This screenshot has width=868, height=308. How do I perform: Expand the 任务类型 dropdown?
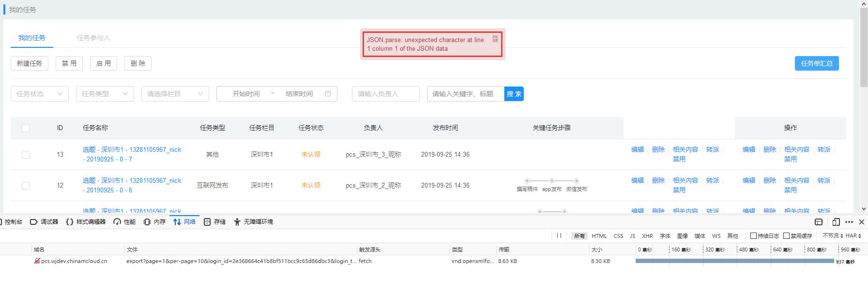[105, 94]
